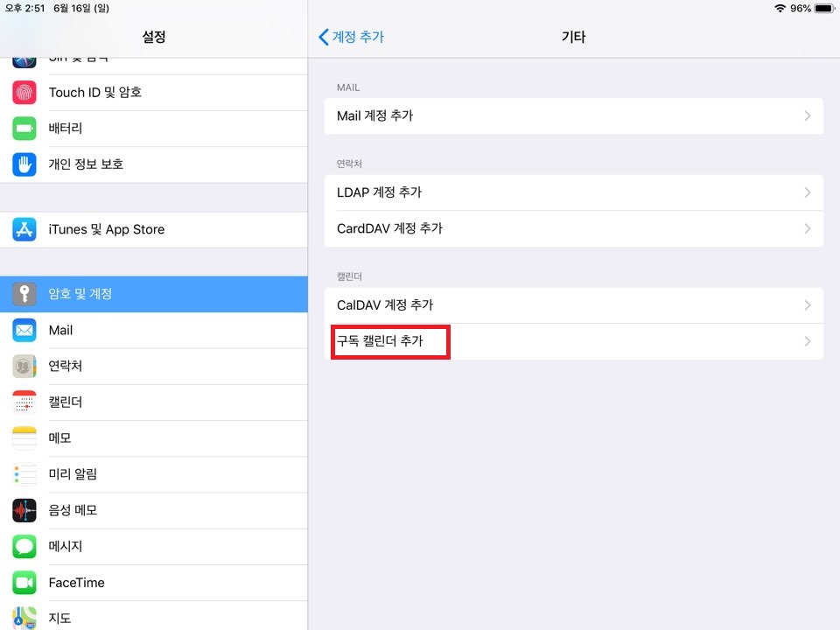Tap 구독 캘린더 추가
This screenshot has width=840, height=630.
click(x=390, y=341)
